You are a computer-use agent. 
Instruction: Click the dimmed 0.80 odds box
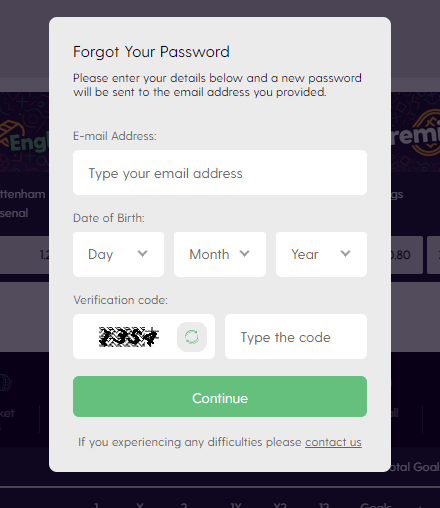(407, 255)
